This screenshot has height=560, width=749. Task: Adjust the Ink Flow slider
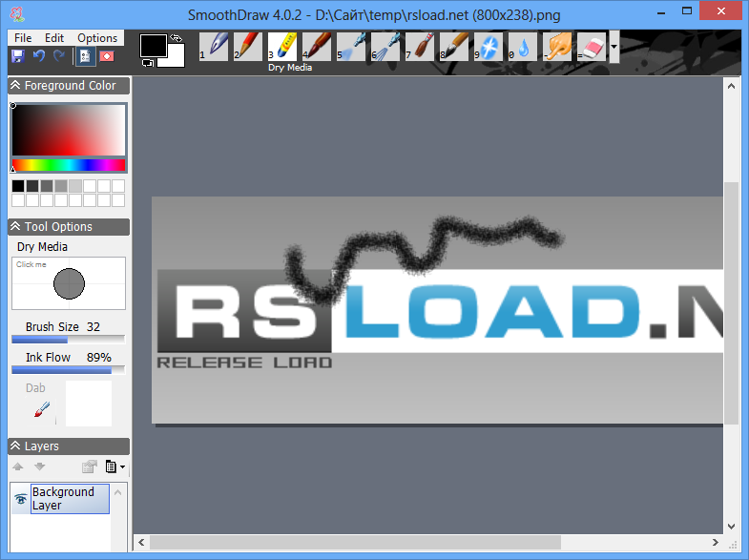click(69, 370)
